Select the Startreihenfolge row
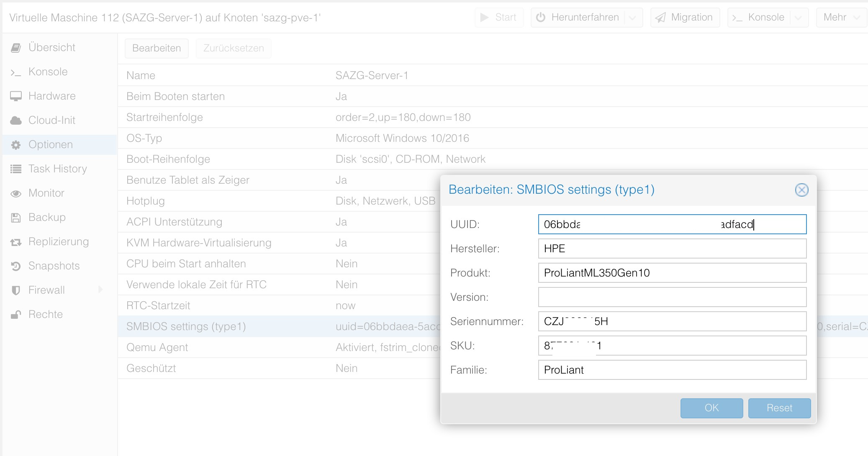The width and height of the screenshot is (868, 456). pos(493,117)
